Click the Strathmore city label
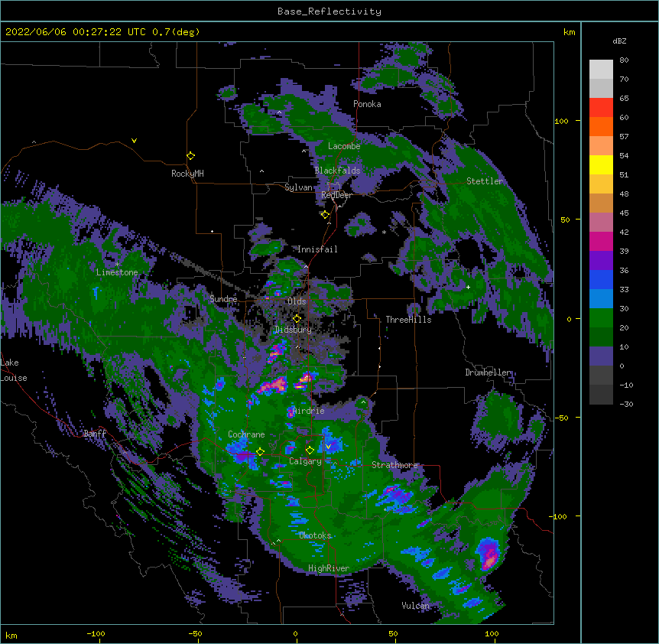This screenshot has height=644, width=659. click(394, 465)
